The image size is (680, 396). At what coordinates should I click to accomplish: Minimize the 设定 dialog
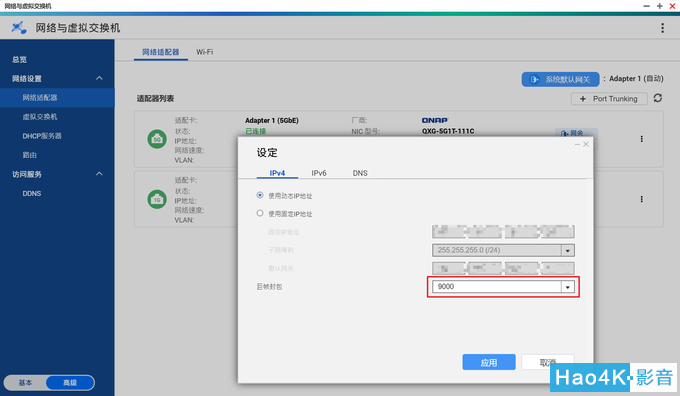(577, 144)
